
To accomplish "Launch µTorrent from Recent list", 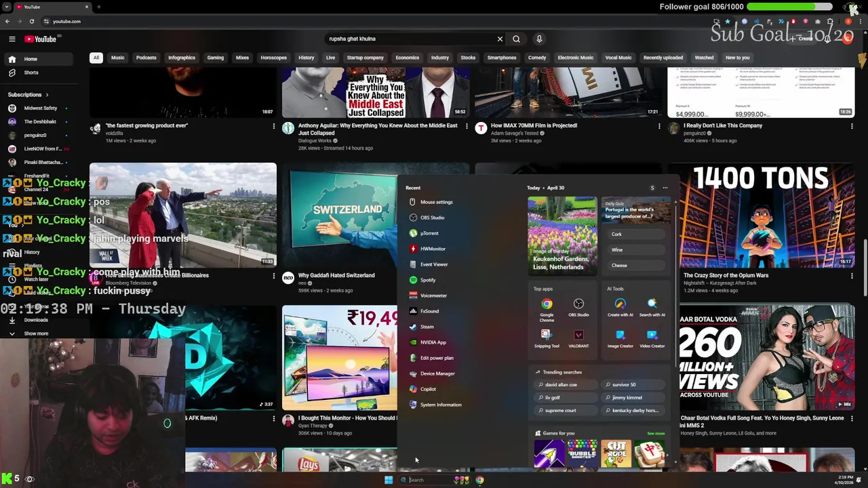I will [x=429, y=233].
